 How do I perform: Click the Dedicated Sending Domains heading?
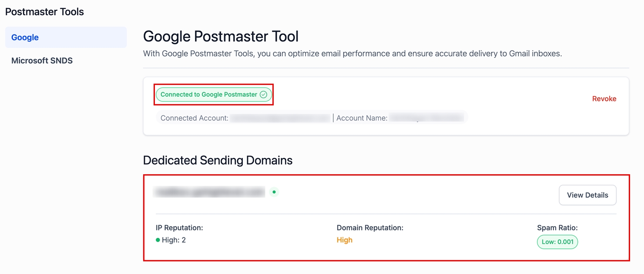[x=218, y=160]
